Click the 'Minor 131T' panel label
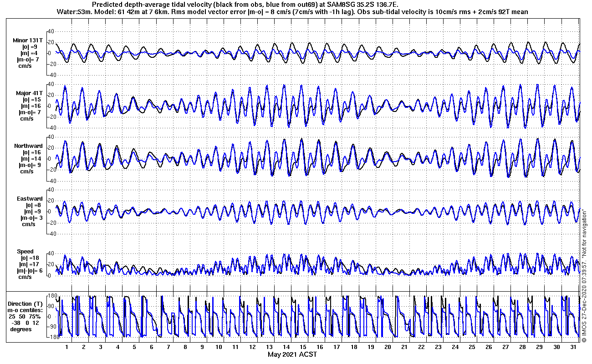 pos(28,40)
